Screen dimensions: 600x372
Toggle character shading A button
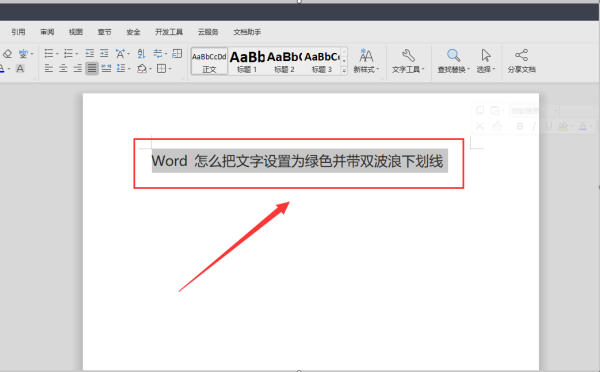pyautogui.click(x=20, y=69)
